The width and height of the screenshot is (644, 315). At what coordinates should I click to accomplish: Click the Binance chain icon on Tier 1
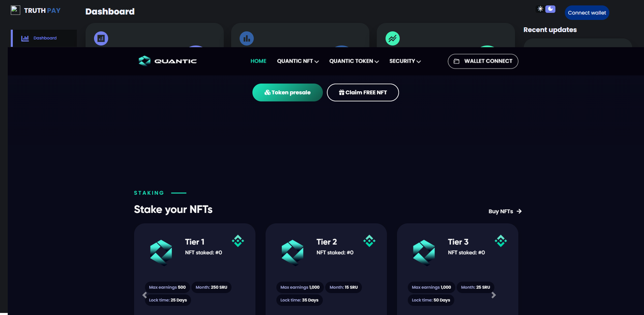pyautogui.click(x=238, y=241)
